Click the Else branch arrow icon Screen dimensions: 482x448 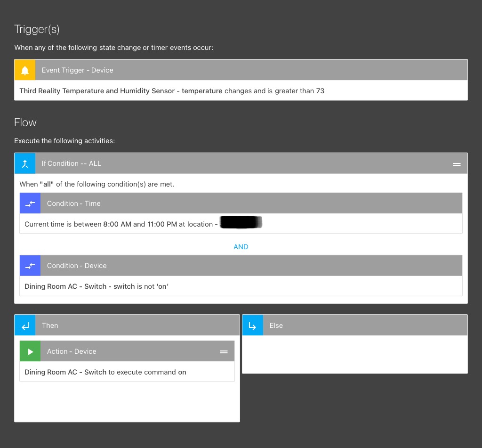click(x=253, y=325)
